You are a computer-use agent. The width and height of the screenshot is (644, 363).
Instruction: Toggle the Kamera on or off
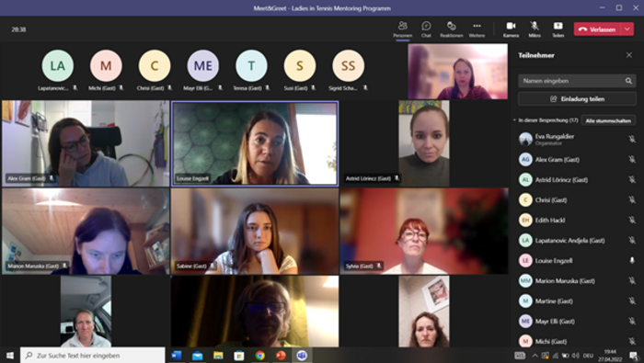[511, 29]
